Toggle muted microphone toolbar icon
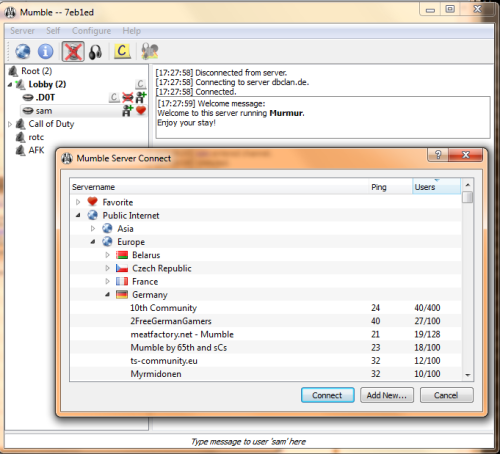This screenshot has height=454, width=500. point(73,52)
